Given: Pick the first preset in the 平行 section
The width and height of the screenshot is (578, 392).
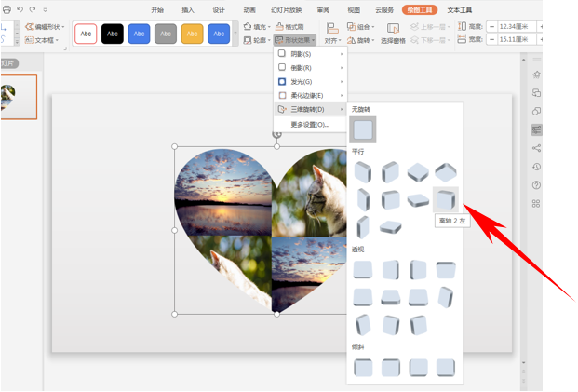Looking at the screenshot, I should pos(363,172).
